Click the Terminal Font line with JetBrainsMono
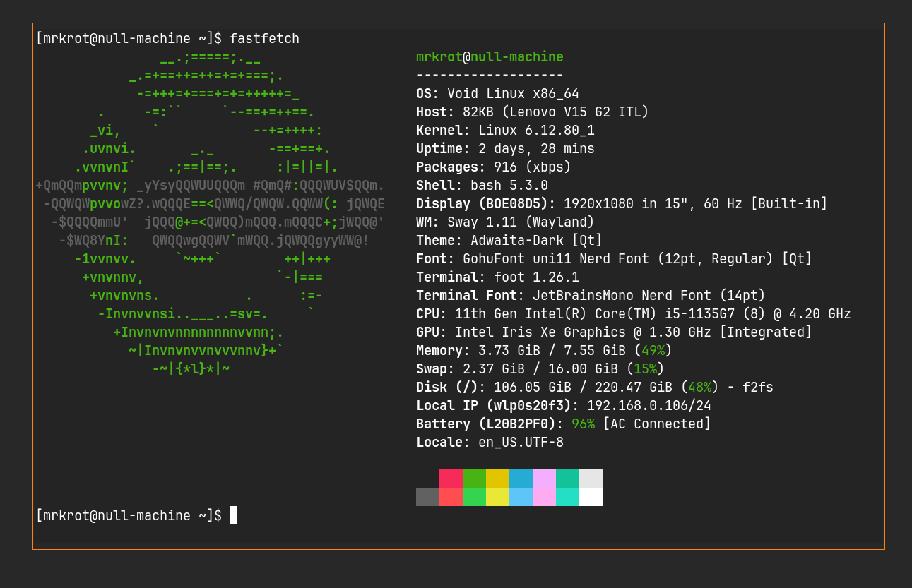Viewport: 912px width, 588px height. (x=591, y=296)
